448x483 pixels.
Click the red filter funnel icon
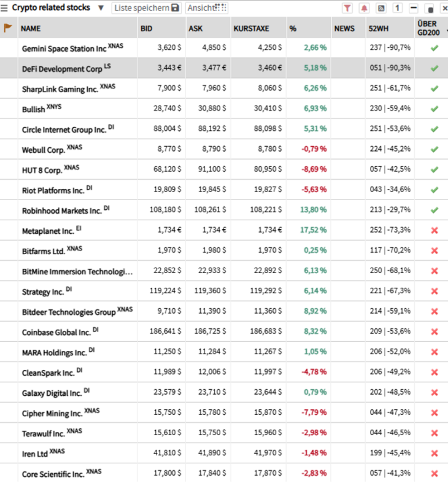[347, 9]
